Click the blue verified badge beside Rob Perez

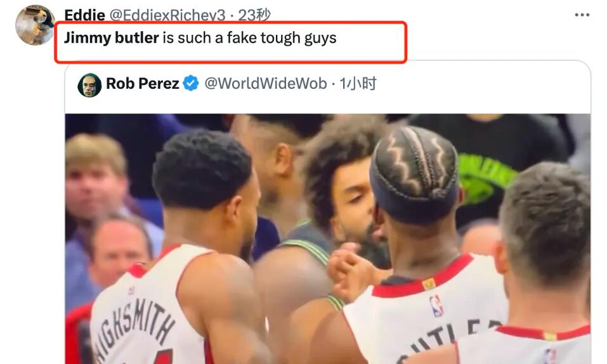tap(191, 83)
